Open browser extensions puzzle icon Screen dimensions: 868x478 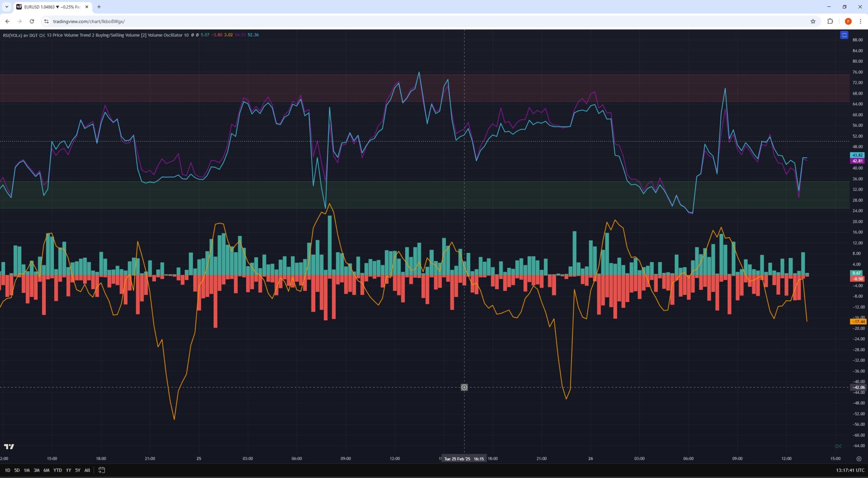click(x=830, y=21)
